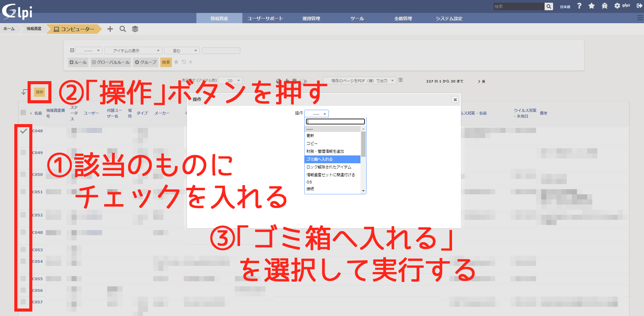
Task: Check the checkbox for row C049
Action: click(x=23, y=152)
